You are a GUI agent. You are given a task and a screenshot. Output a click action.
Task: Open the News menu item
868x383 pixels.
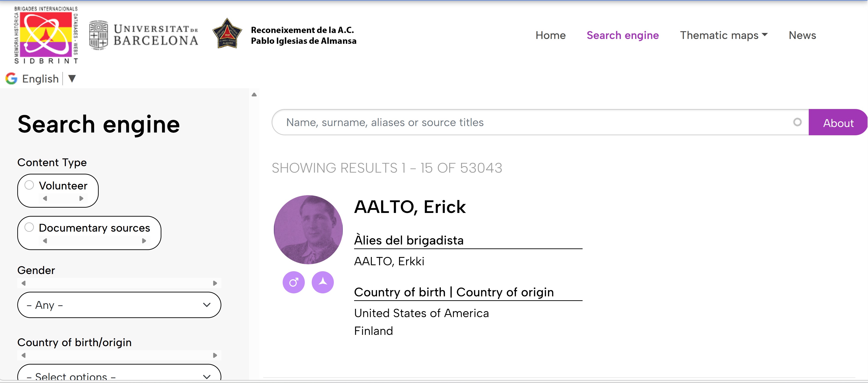802,35
